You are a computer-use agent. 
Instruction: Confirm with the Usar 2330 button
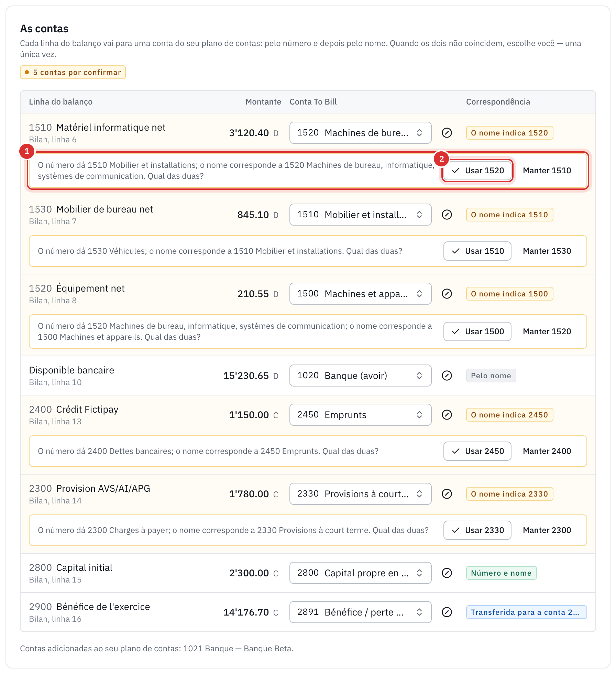tap(477, 530)
